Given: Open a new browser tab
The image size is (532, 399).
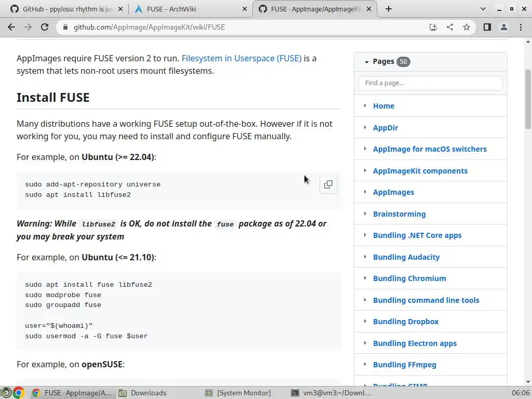Looking at the screenshot, I should tap(389, 9).
